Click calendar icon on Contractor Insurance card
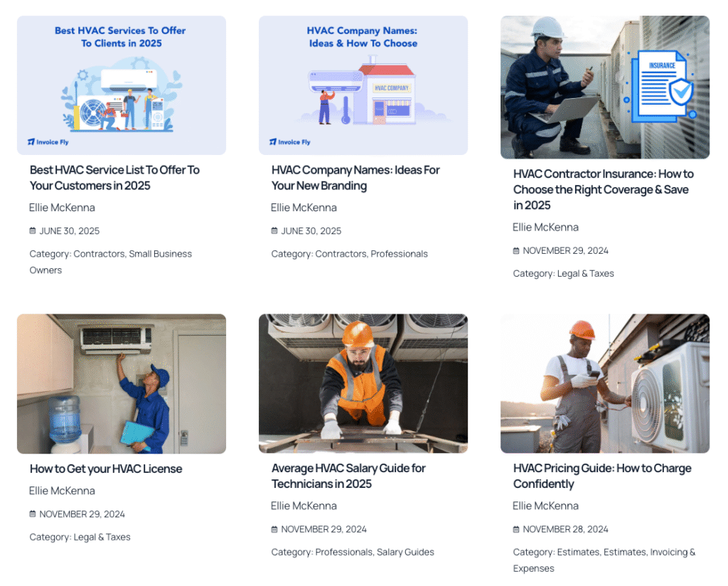The image size is (728, 586). tap(516, 251)
